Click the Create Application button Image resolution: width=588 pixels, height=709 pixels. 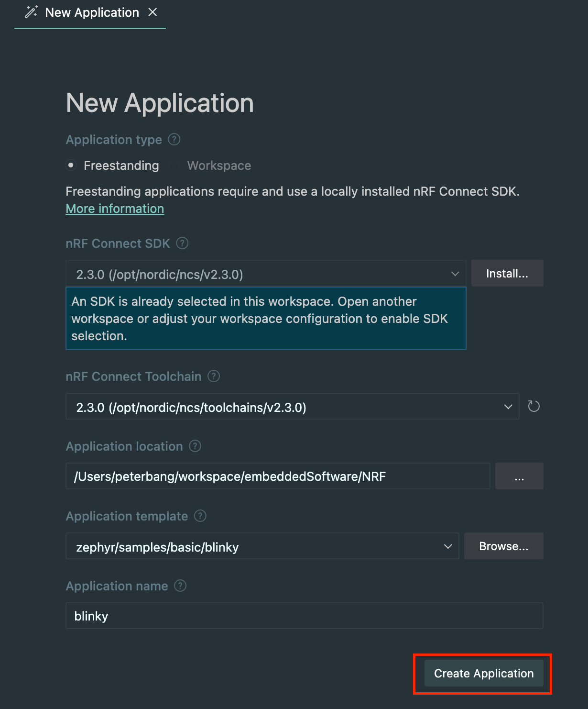click(484, 673)
